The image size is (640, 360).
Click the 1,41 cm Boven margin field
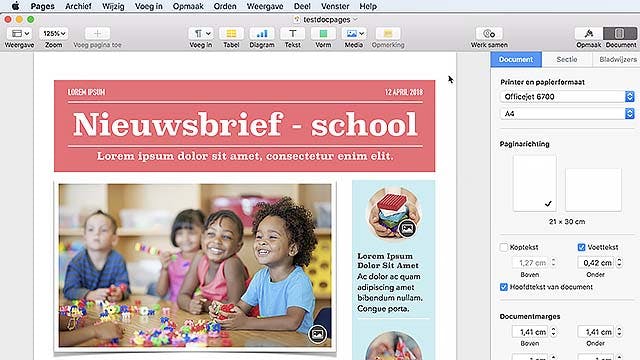531,332
